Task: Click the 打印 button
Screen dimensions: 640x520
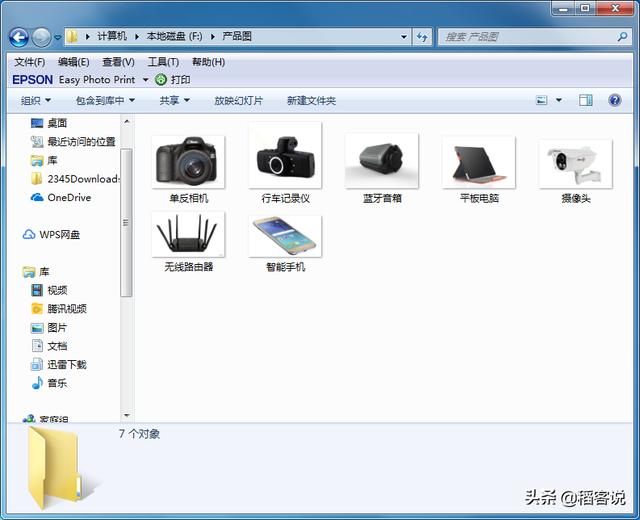Action: (x=180, y=80)
